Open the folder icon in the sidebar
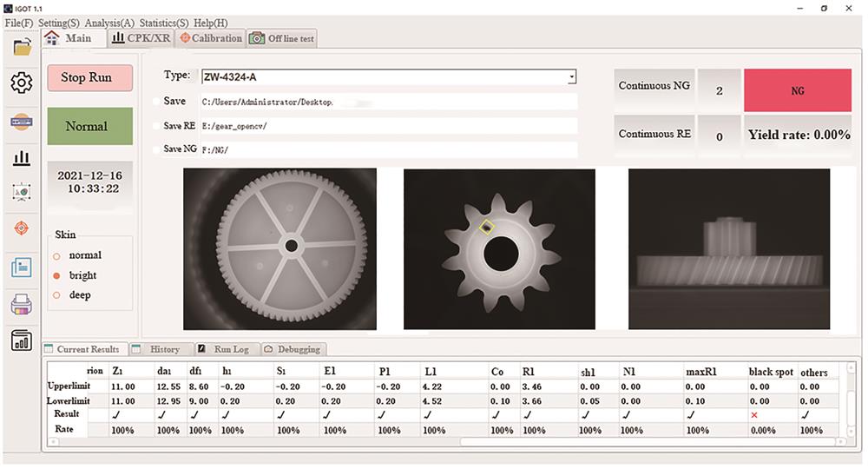This screenshot has width=868, height=469. [x=22, y=47]
